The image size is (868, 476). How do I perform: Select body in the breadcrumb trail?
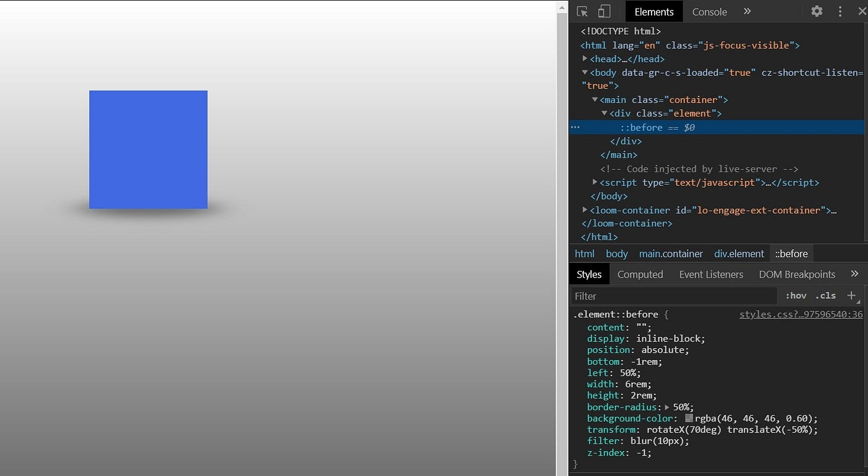click(617, 253)
